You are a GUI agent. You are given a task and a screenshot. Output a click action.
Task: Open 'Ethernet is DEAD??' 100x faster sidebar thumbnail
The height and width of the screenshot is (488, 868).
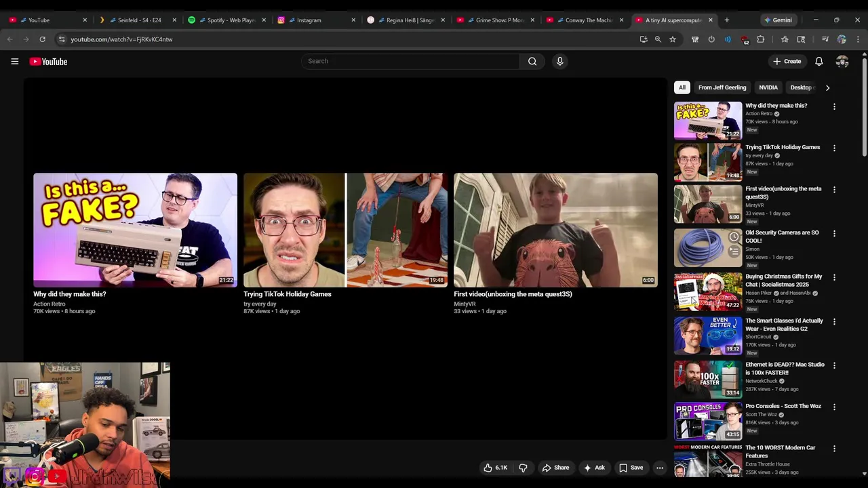point(708,380)
